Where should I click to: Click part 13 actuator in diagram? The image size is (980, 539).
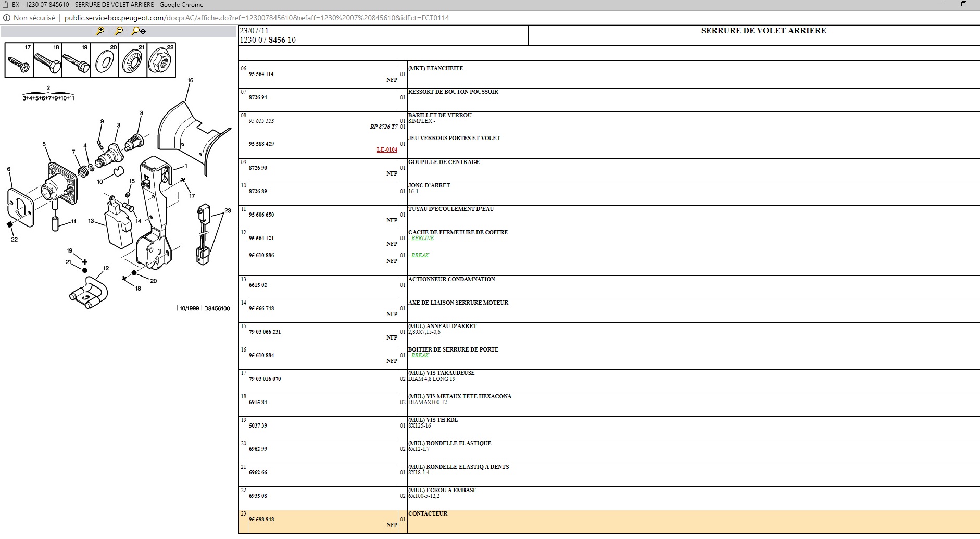pos(118,224)
